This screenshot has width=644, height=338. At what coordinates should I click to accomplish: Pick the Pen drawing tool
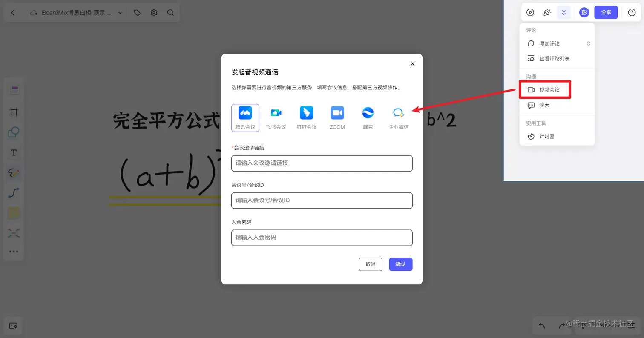point(14,173)
